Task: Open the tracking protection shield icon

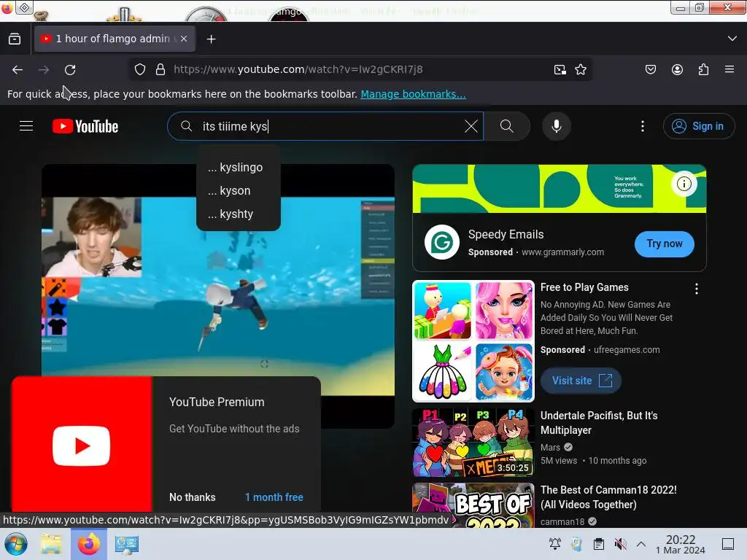Action: [139, 69]
